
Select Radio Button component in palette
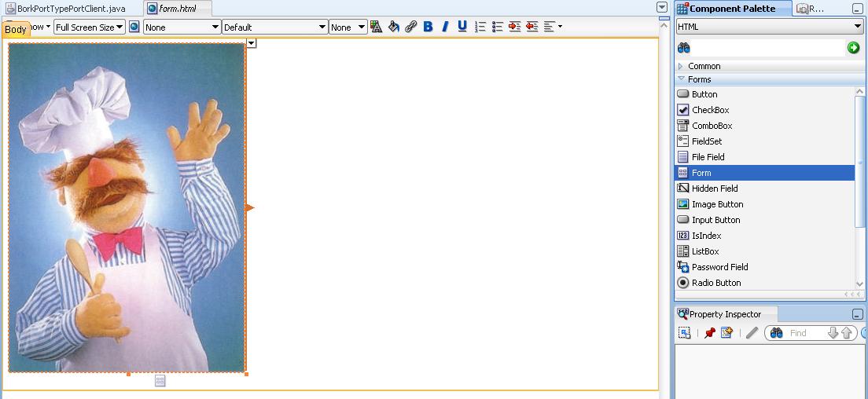click(x=764, y=283)
